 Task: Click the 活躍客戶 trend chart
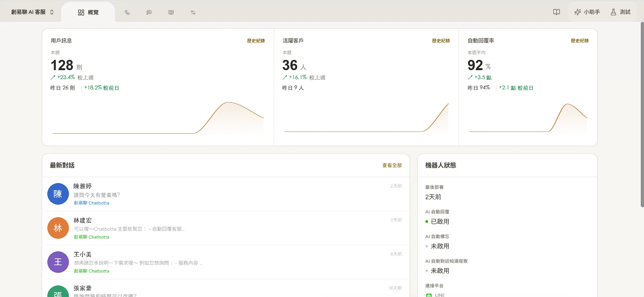tap(366, 118)
